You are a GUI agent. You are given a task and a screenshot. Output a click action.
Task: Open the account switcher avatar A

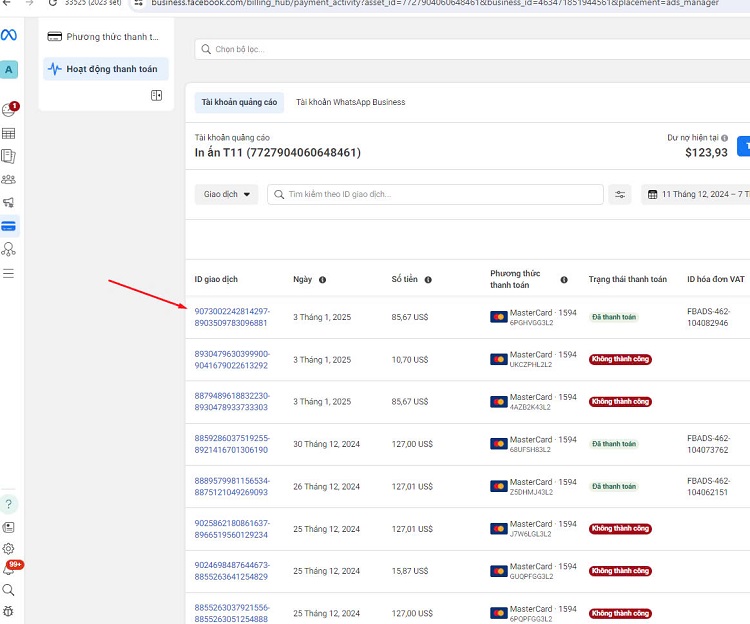[9, 69]
